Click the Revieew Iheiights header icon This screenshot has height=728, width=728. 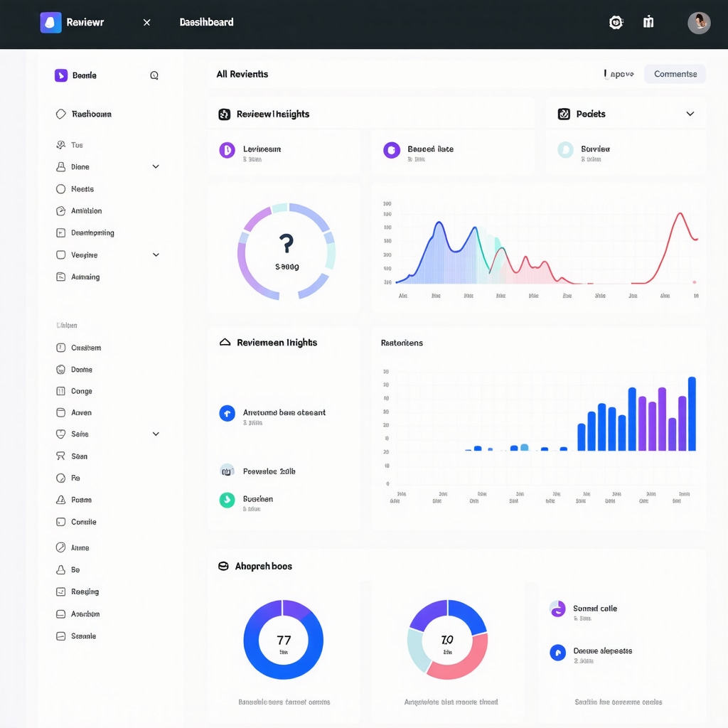click(x=224, y=114)
